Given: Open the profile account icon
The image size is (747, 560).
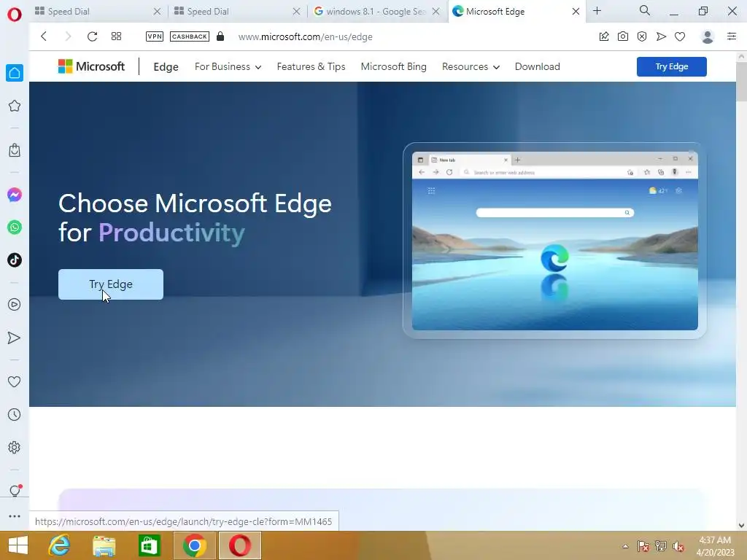Looking at the screenshot, I should coord(708,36).
